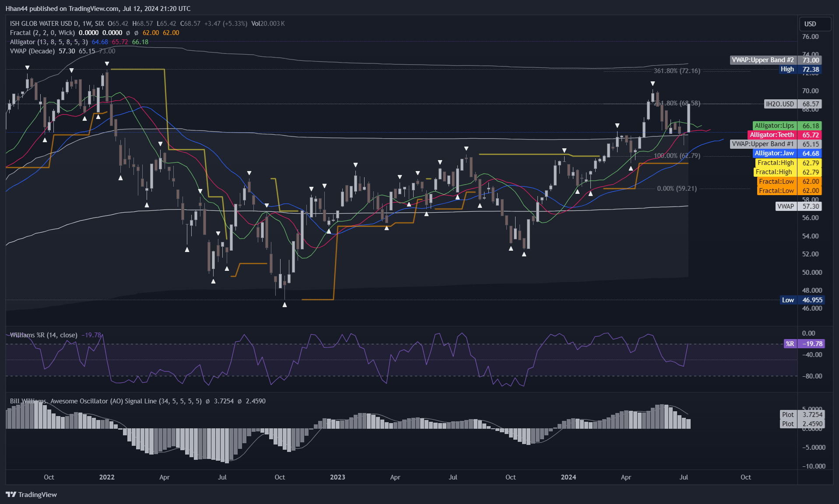839x504 pixels.
Task: Click the 361.80% (72.16) Fibonacci level label
Action: coord(677,71)
